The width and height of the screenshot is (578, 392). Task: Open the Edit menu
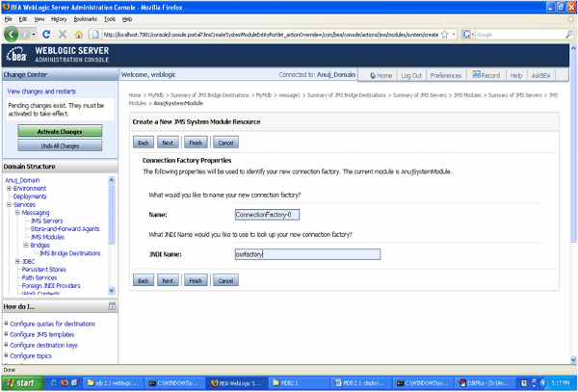(x=23, y=19)
